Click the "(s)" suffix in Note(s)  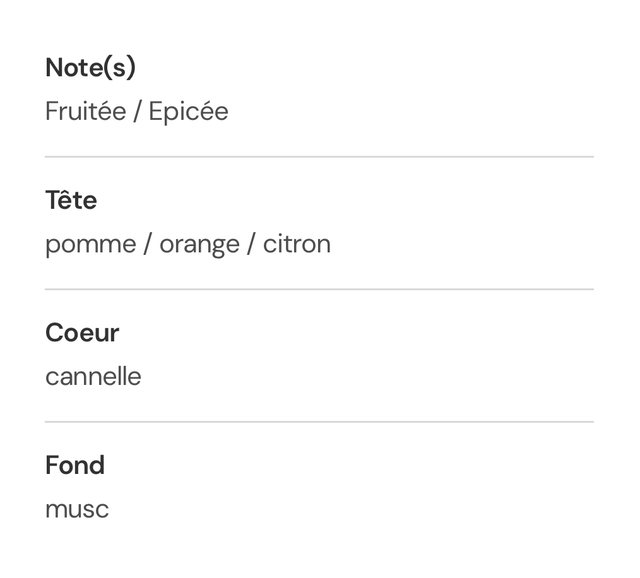(x=120, y=68)
